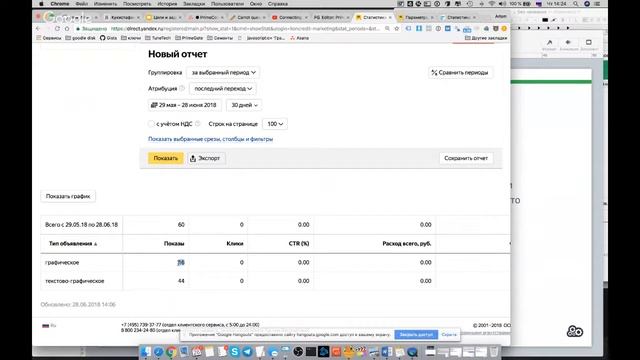The image size is (640, 360).
Task: Click the value 44 in Показы column
Action: (x=181, y=281)
